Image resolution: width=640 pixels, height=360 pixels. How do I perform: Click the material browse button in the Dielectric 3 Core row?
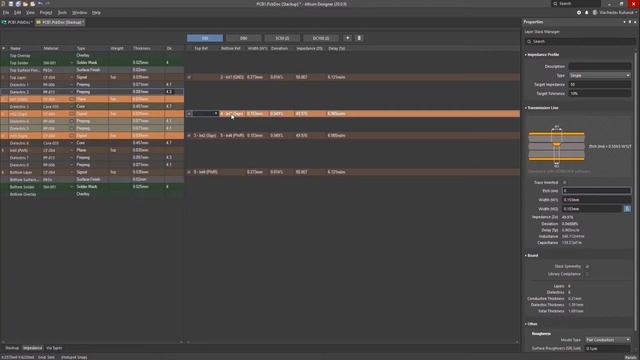pyautogui.click(x=72, y=107)
